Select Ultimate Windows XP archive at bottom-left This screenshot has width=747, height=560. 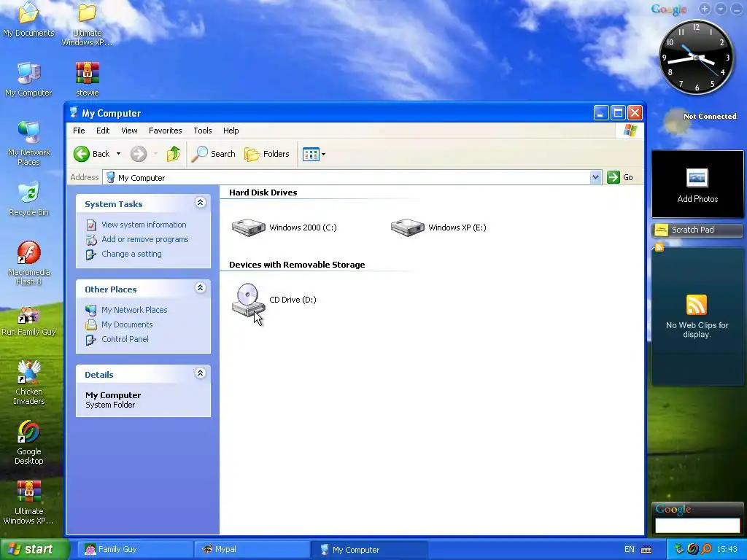[28, 502]
